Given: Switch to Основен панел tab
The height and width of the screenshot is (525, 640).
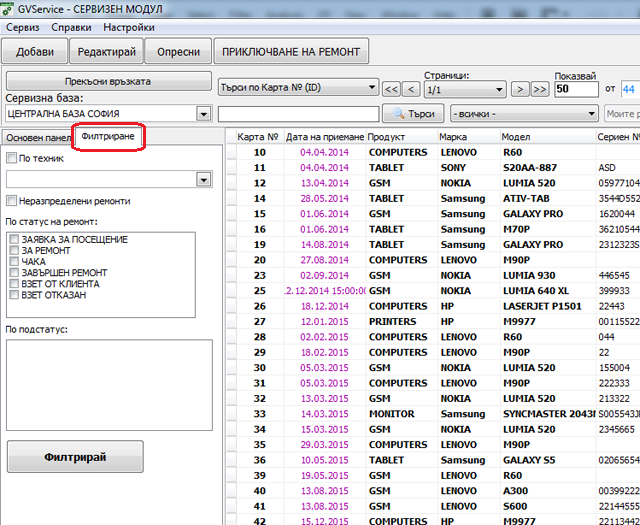Looking at the screenshot, I should [38, 138].
